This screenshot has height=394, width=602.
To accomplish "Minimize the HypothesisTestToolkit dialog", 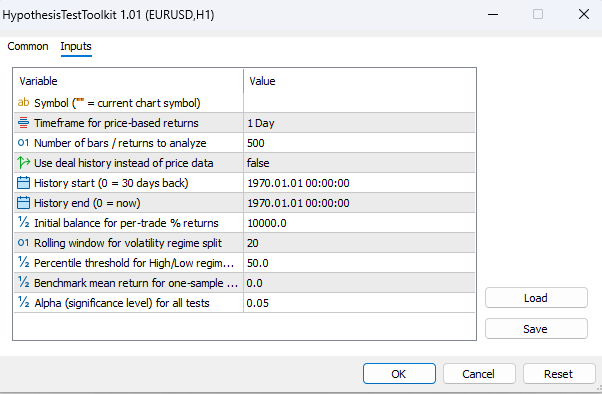I will click(x=493, y=15).
